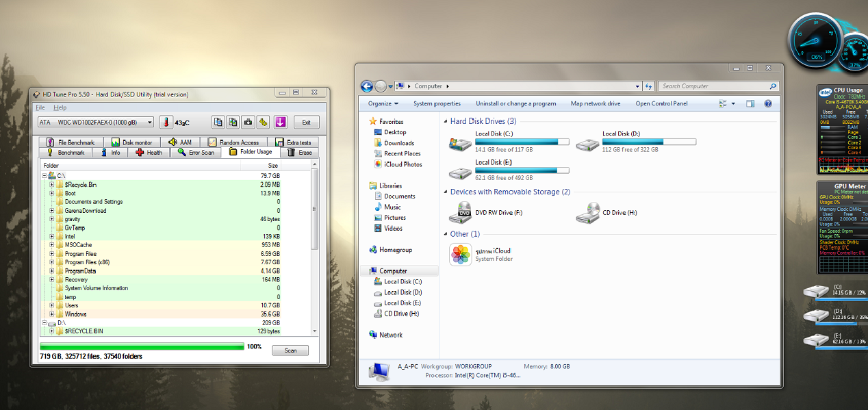
Task: Open Explorer help question mark icon
Action: (x=768, y=103)
